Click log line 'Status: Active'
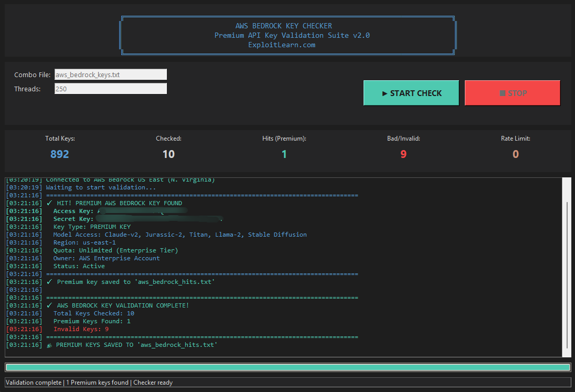Image resolution: width=575 pixels, height=392 pixels. click(x=56, y=266)
